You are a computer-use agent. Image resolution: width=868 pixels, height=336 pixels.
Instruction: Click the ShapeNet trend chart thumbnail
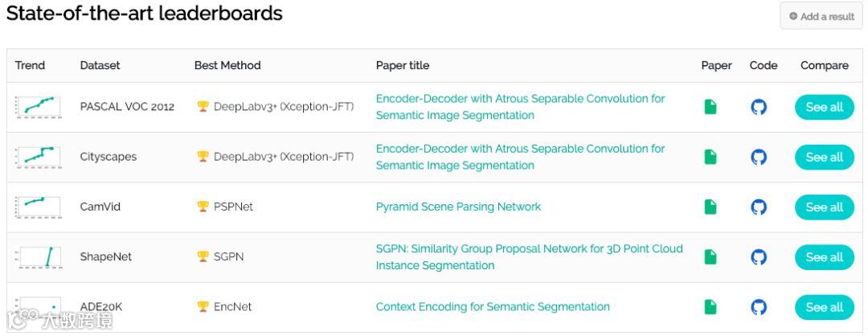pyautogui.click(x=37, y=256)
